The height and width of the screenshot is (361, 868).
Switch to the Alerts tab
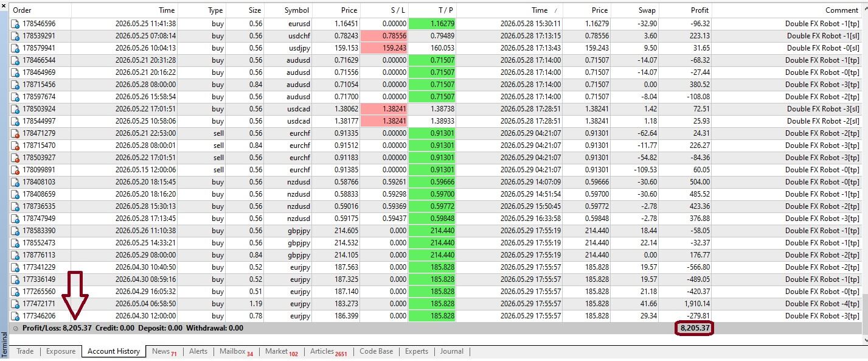[198, 351]
